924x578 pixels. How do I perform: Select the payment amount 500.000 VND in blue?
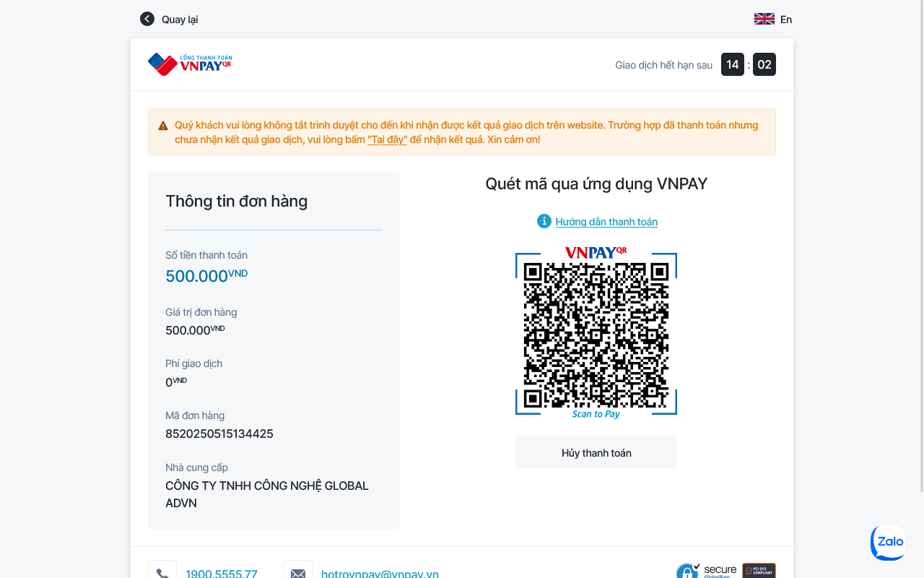point(206,275)
